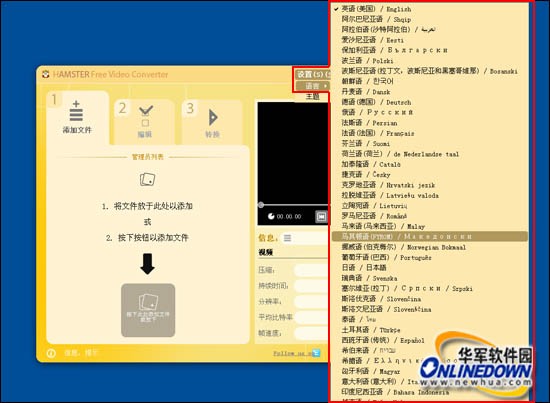Select the Greek 希腊语 entry

[x=430, y=361]
